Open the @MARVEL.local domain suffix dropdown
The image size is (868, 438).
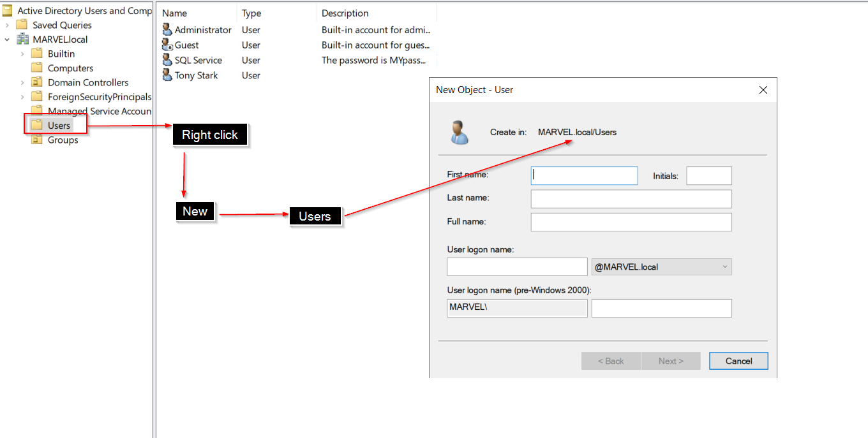pyautogui.click(x=662, y=267)
